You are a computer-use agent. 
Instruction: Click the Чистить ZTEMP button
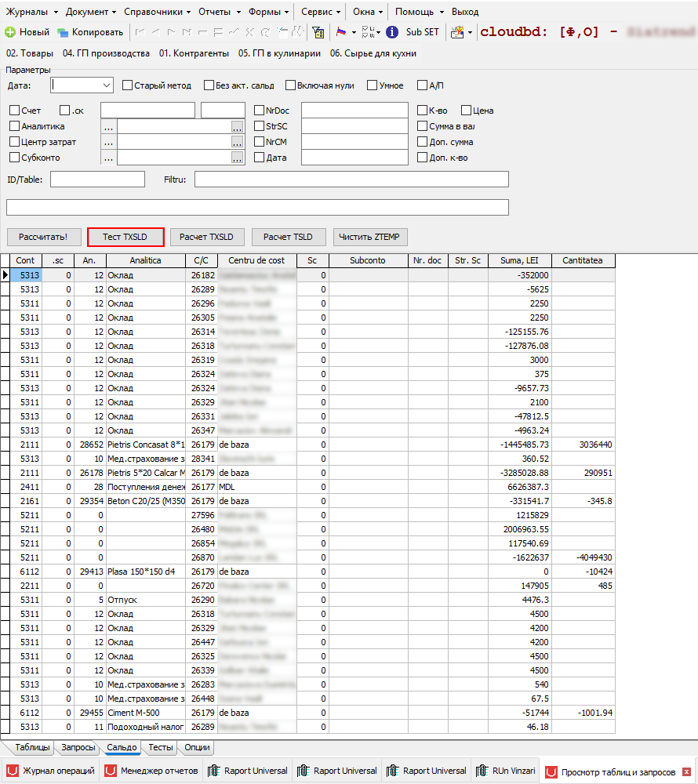(370, 237)
